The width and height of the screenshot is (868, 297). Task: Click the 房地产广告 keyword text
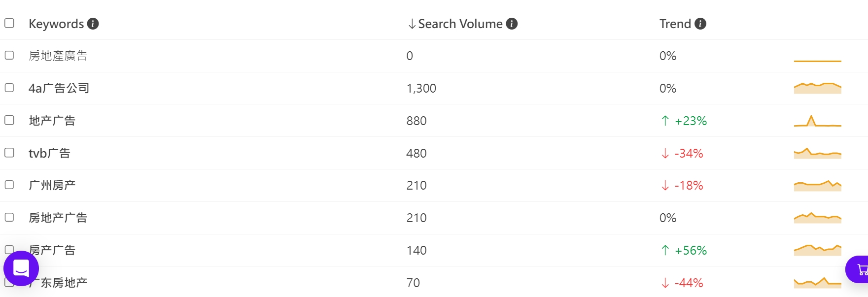(x=58, y=218)
